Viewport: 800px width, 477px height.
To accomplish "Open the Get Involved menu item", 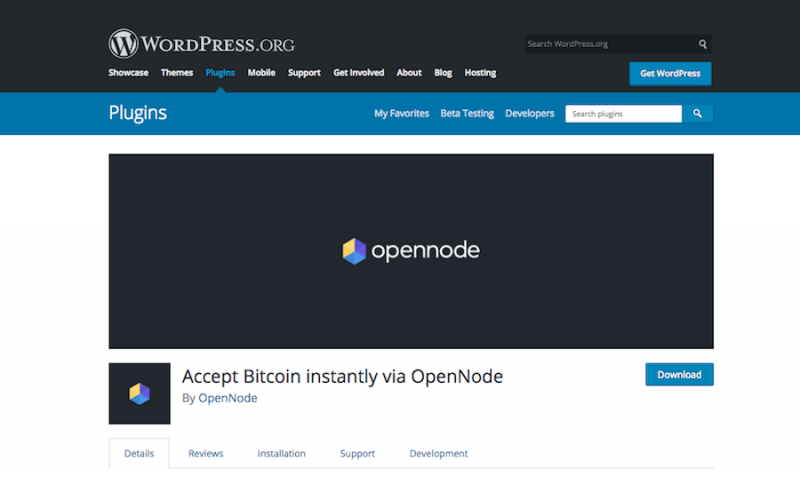I will tap(359, 72).
